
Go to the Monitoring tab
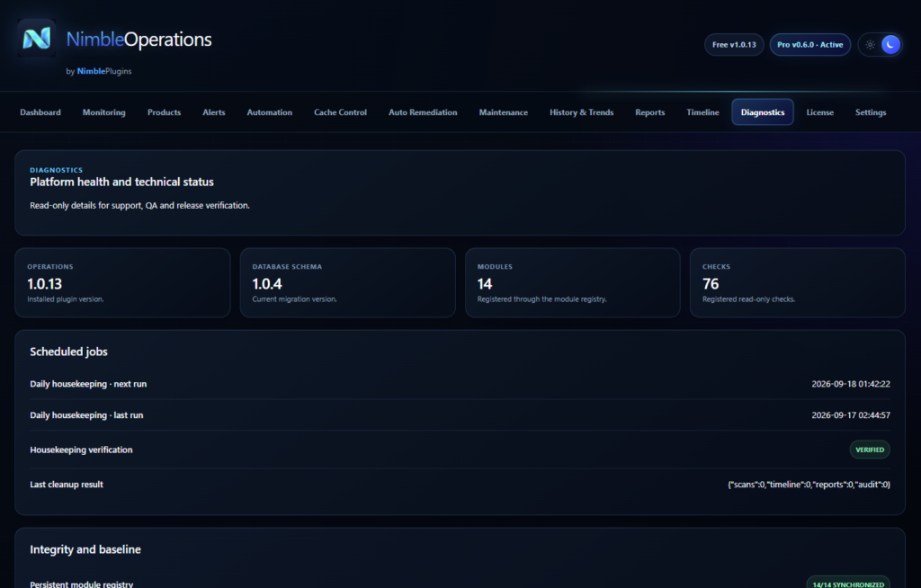(x=104, y=112)
